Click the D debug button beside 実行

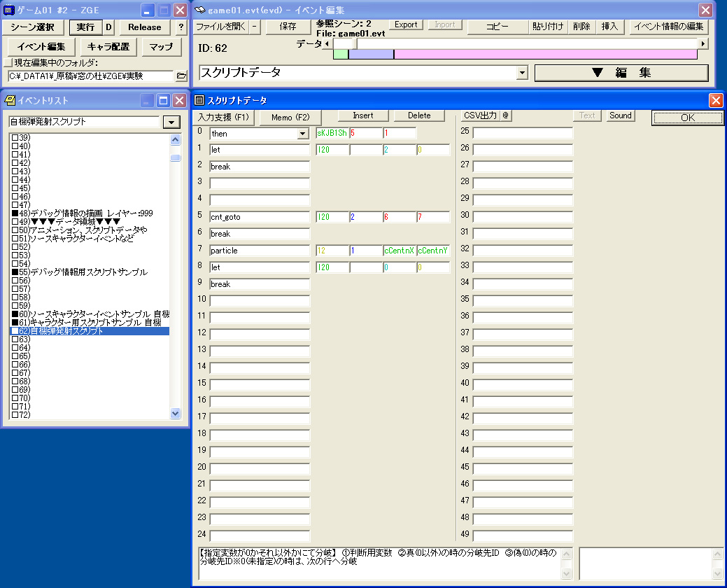pos(108,27)
